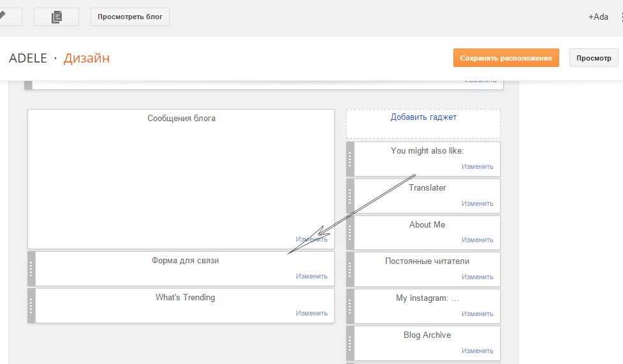Click drag handle of My instagram gadget
The height and width of the screenshot is (364, 623).
(x=350, y=307)
